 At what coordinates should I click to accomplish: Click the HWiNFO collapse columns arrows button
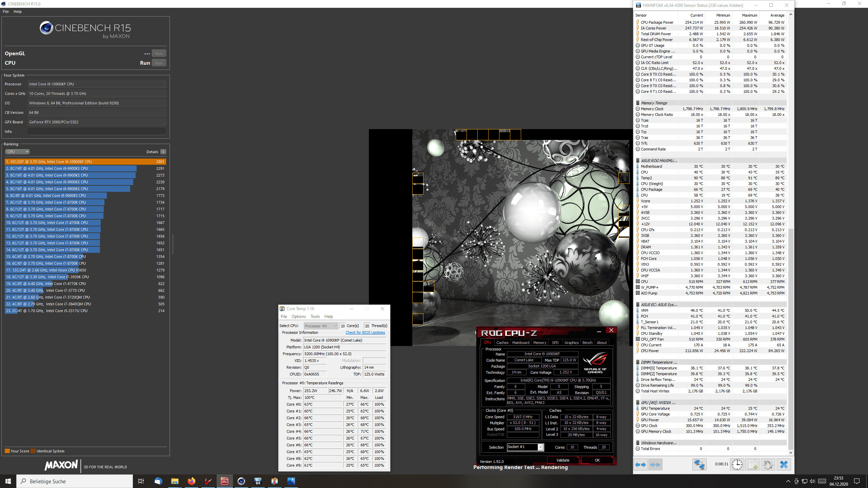pyautogui.click(x=655, y=465)
